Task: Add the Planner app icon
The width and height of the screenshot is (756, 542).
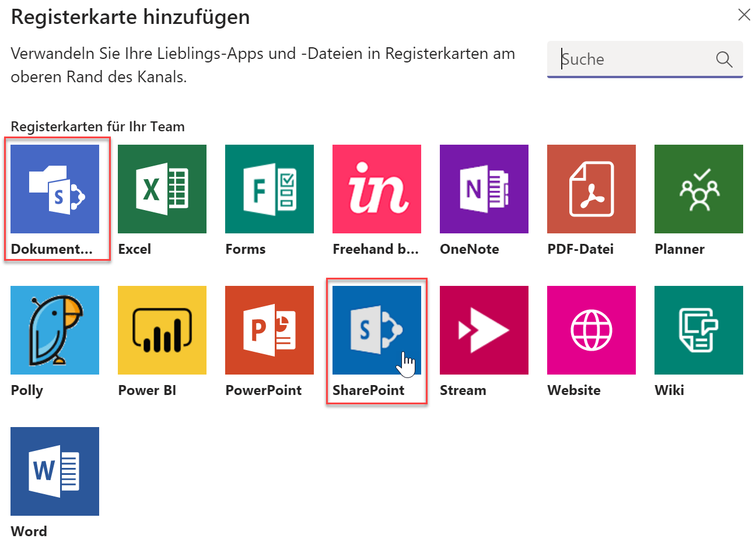Action: (x=699, y=189)
